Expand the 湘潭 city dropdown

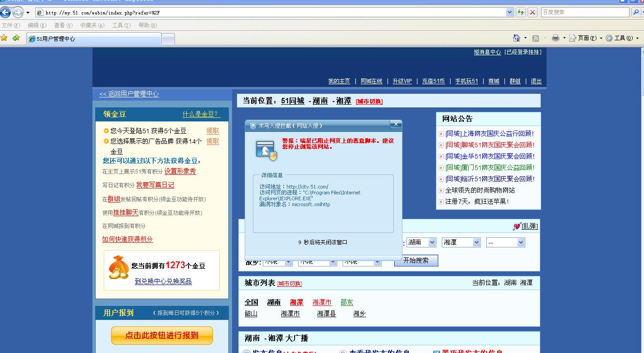pos(476,242)
